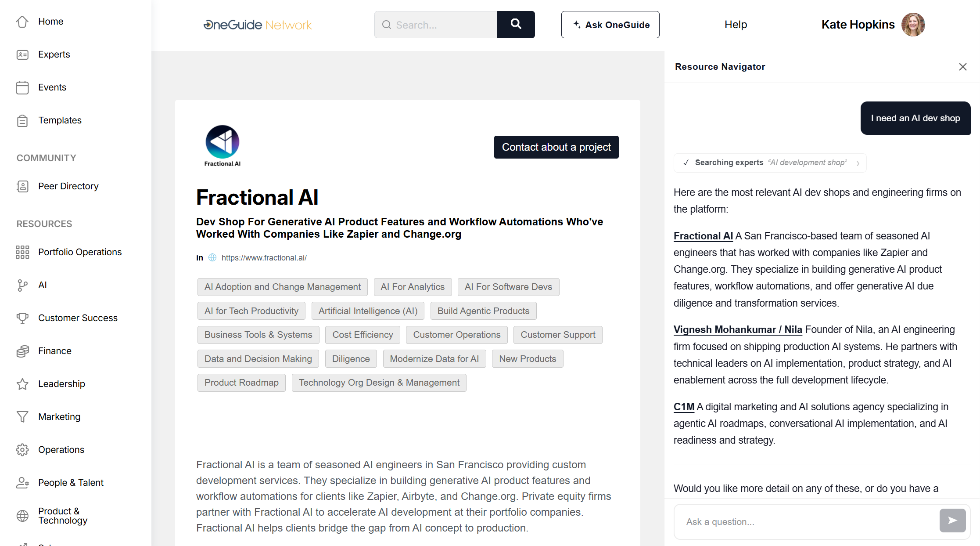Viewport: 980px width, 546px height.
Task: Send question with the arrow icon
Action: click(x=952, y=521)
